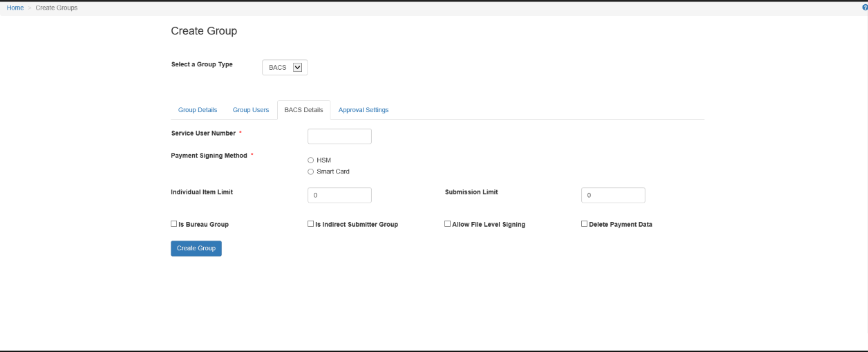The width and height of the screenshot is (868, 352).
Task: Toggle the Delete Payment Data checkbox
Action: pyautogui.click(x=585, y=224)
